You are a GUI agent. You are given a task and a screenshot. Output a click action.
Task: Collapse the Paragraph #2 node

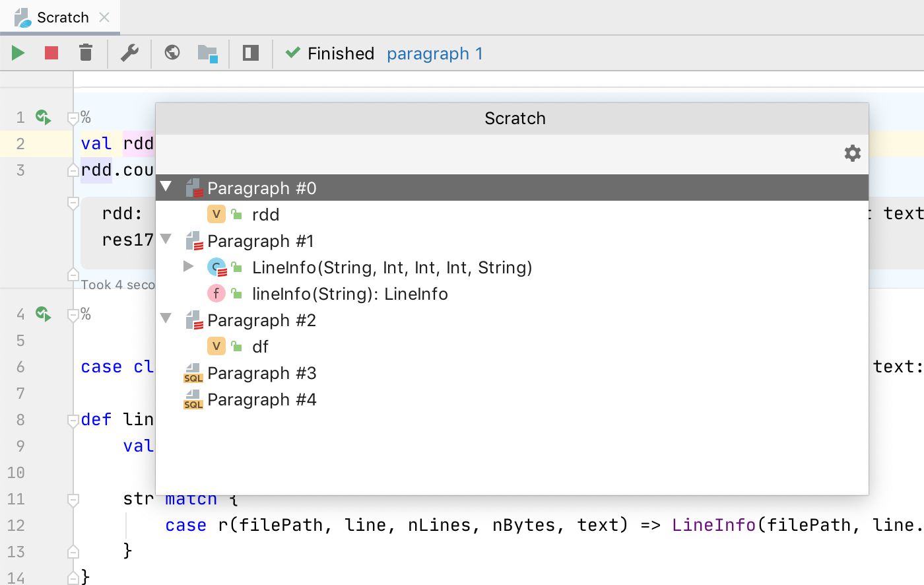pyautogui.click(x=166, y=318)
